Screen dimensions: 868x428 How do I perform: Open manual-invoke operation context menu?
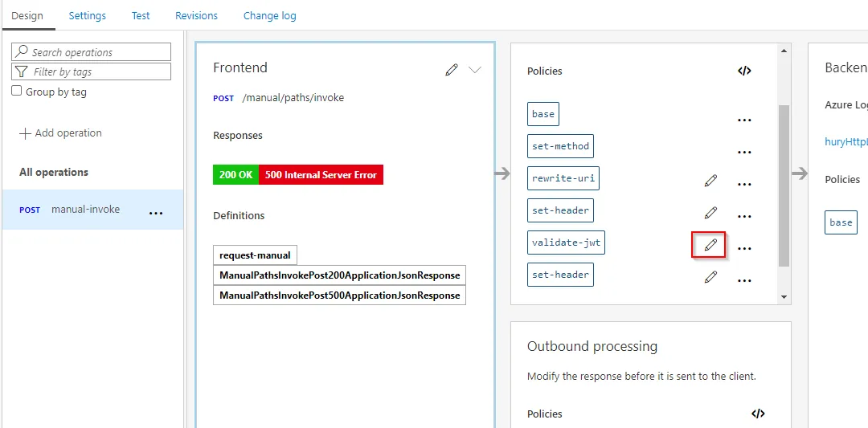coord(156,214)
